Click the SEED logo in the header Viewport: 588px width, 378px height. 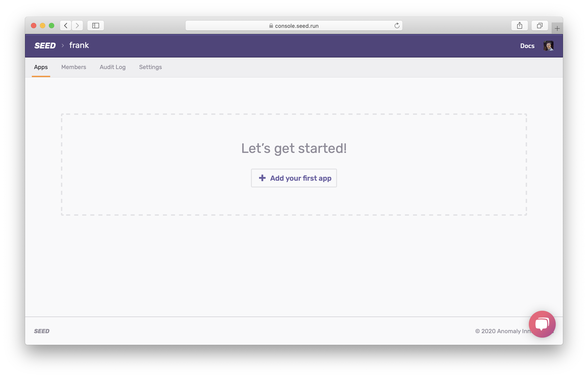pyautogui.click(x=45, y=46)
